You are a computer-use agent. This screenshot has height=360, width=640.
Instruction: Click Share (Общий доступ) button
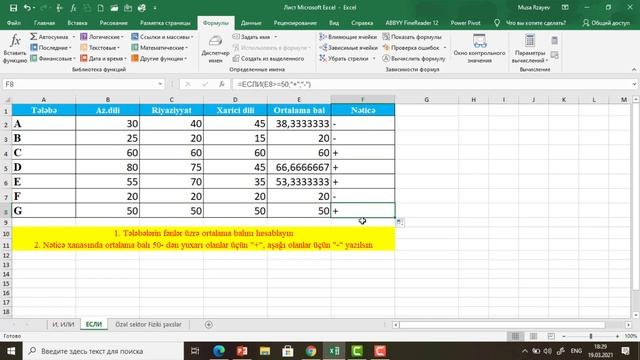606,23
